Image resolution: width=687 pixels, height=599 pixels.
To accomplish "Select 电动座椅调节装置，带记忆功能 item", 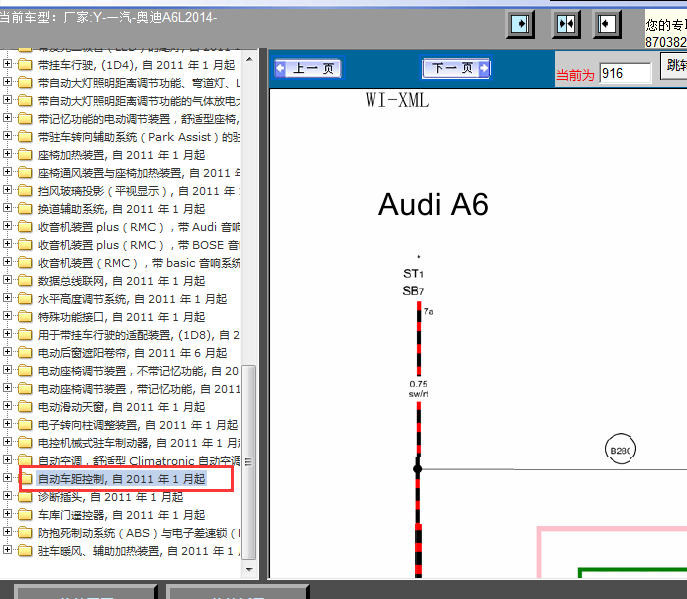I will [x=139, y=389].
